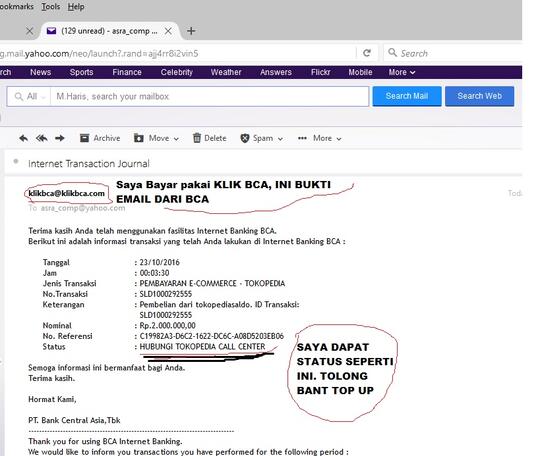The height and width of the screenshot is (456, 540).
Task: Go to Yahoo Sports link
Action: click(81, 72)
